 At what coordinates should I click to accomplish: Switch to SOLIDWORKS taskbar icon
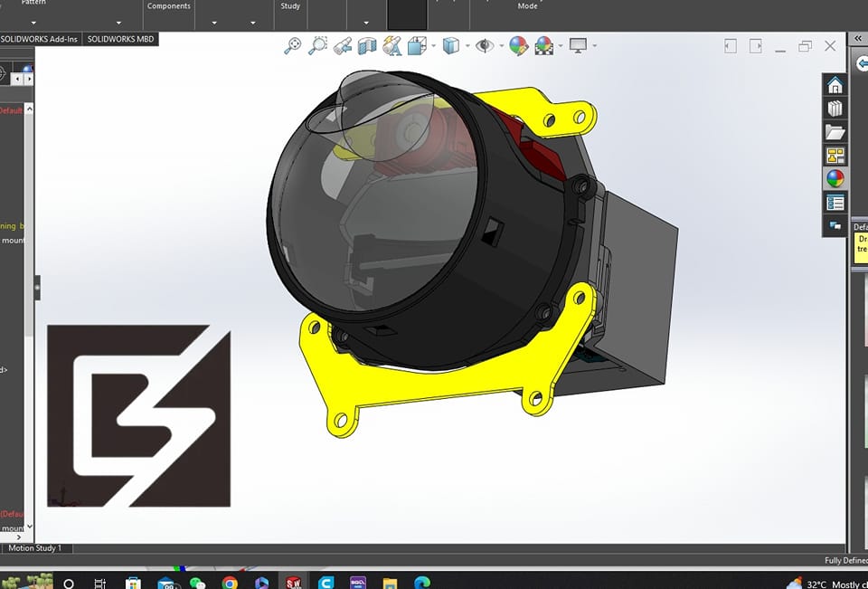(293, 583)
